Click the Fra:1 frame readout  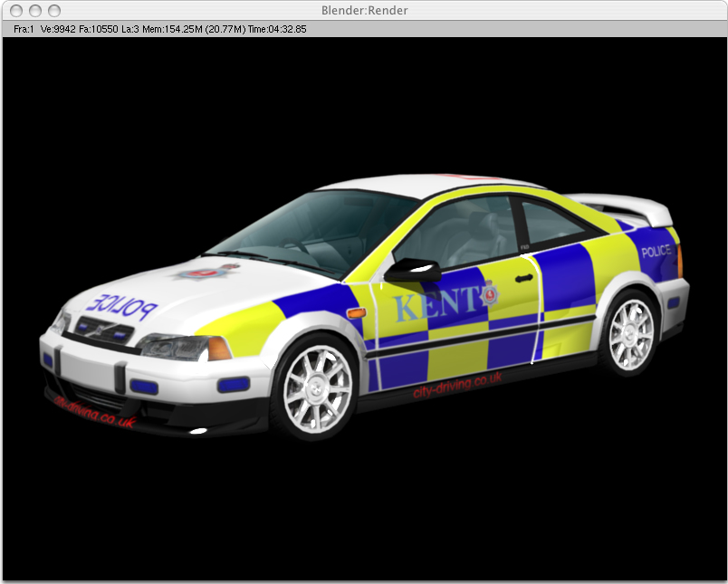coord(24,29)
